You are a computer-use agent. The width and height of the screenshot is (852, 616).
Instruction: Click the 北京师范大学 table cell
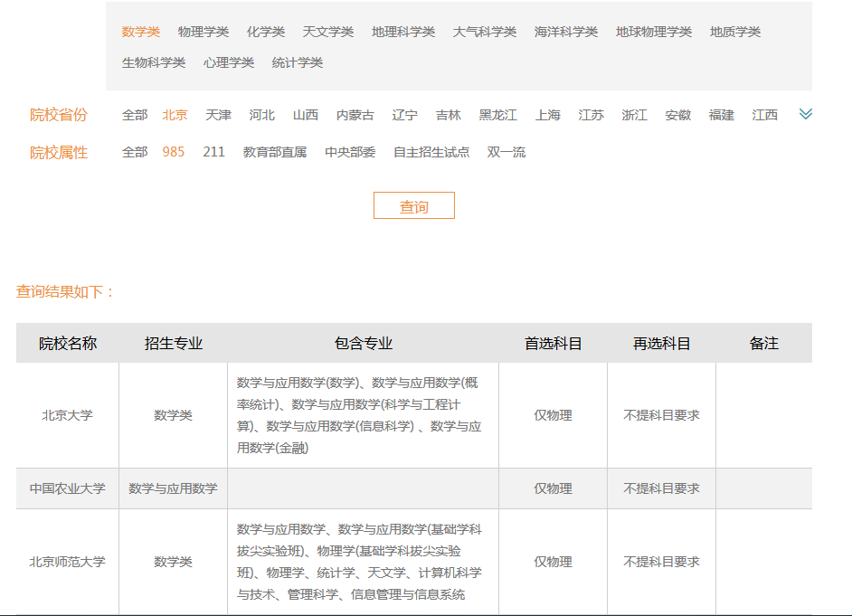(67, 563)
